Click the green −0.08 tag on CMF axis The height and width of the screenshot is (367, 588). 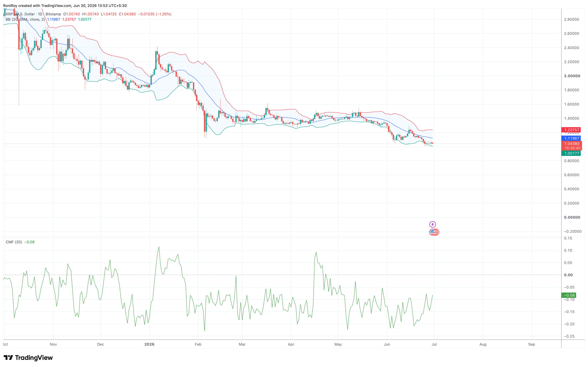click(x=569, y=295)
